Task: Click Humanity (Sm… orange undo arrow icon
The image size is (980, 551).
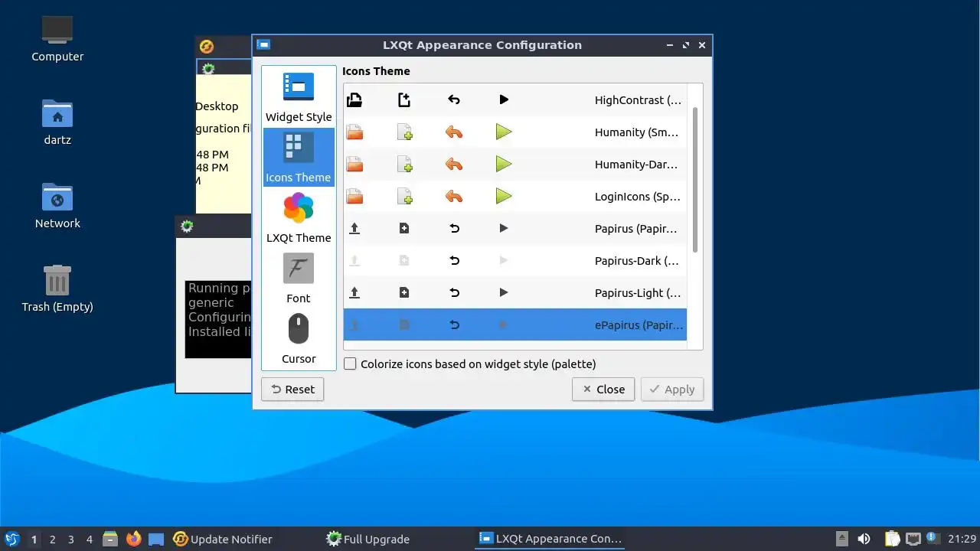Action: 454,132
